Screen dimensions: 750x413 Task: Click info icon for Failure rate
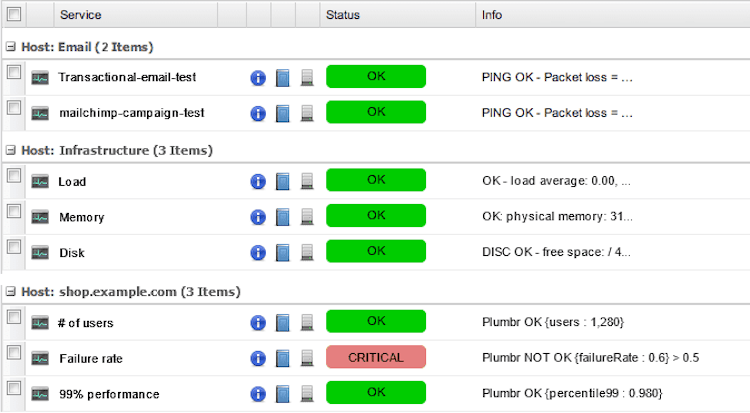pos(258,358)
